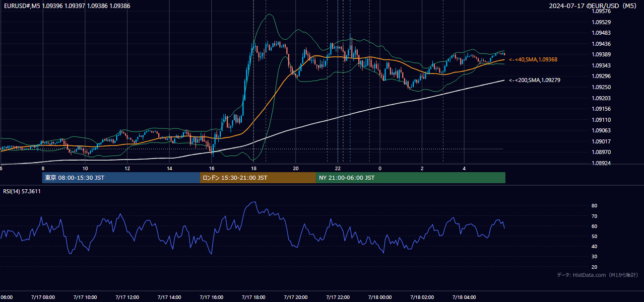This screenshot has width=644, height=302.
Task: Click price axis value 1.09389
Action: [601, 54]
